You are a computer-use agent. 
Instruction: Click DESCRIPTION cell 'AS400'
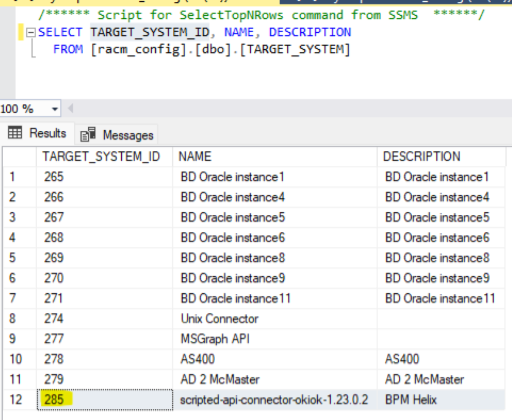pyautogui.click(x=441, y=359)
